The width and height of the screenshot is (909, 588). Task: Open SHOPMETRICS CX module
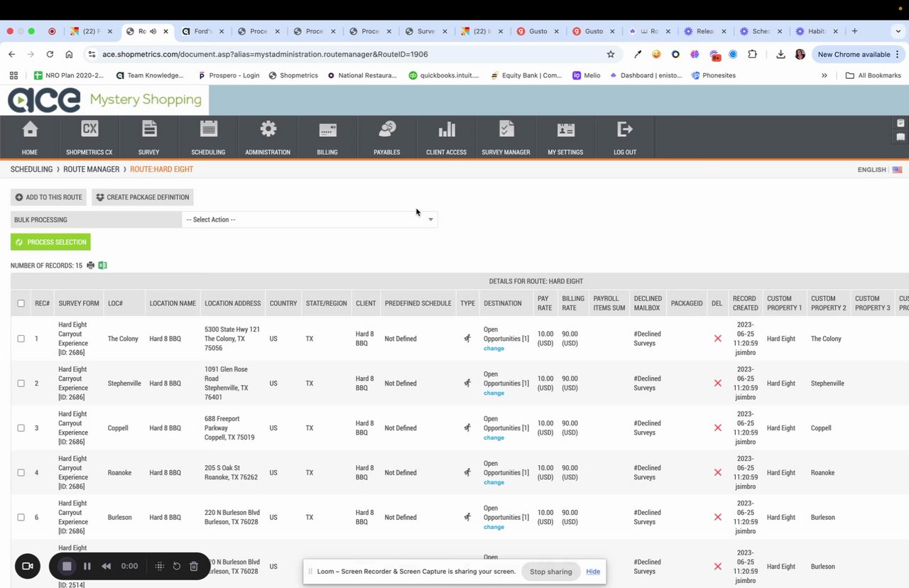pos(89,138)
